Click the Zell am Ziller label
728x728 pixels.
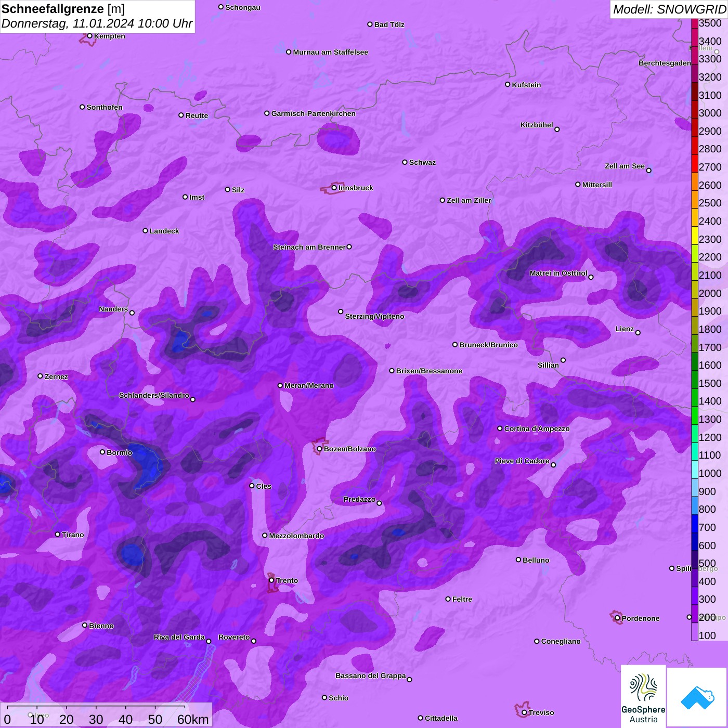tap(469, 200)
